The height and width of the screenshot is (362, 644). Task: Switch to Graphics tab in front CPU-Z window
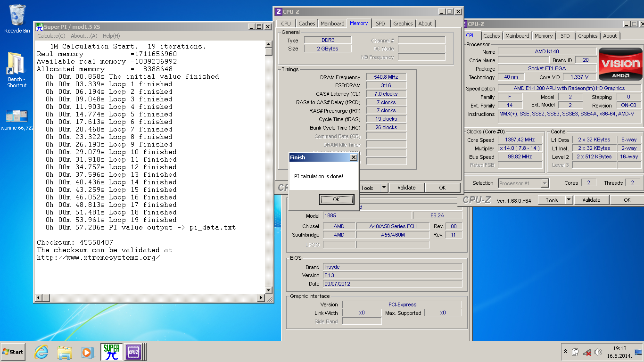click(x=403, y=24)
